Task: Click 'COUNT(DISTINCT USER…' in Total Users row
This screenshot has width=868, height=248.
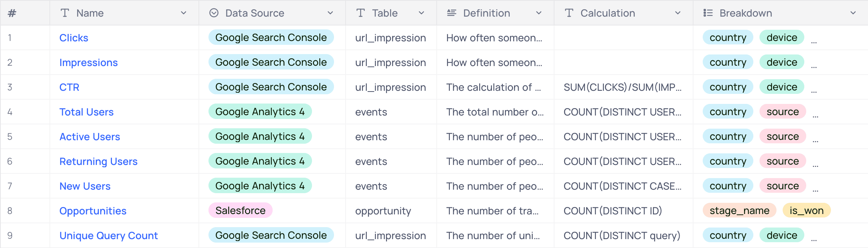Action: point(623,112)
